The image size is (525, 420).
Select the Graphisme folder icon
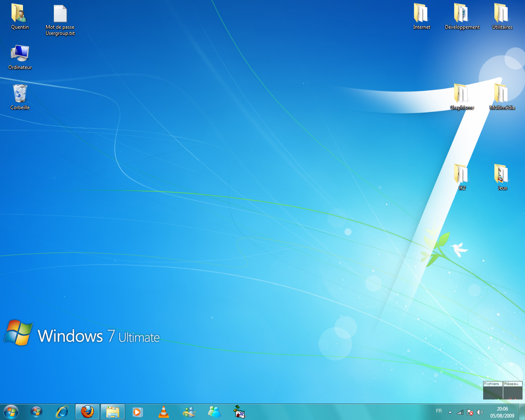pos(462,97)
